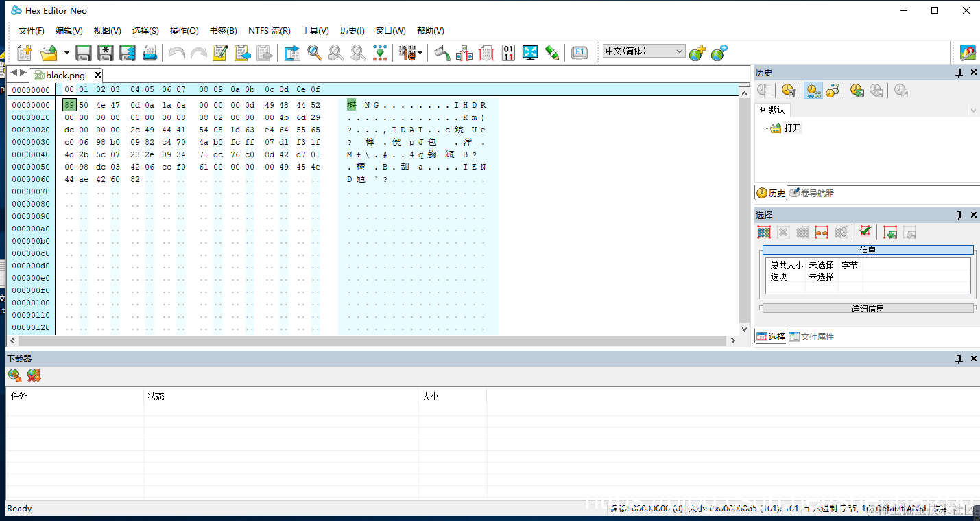Expand the 详细信息 section
Image resolution: width=980 pixels, height=521 pixels.
tap(868, 309)
